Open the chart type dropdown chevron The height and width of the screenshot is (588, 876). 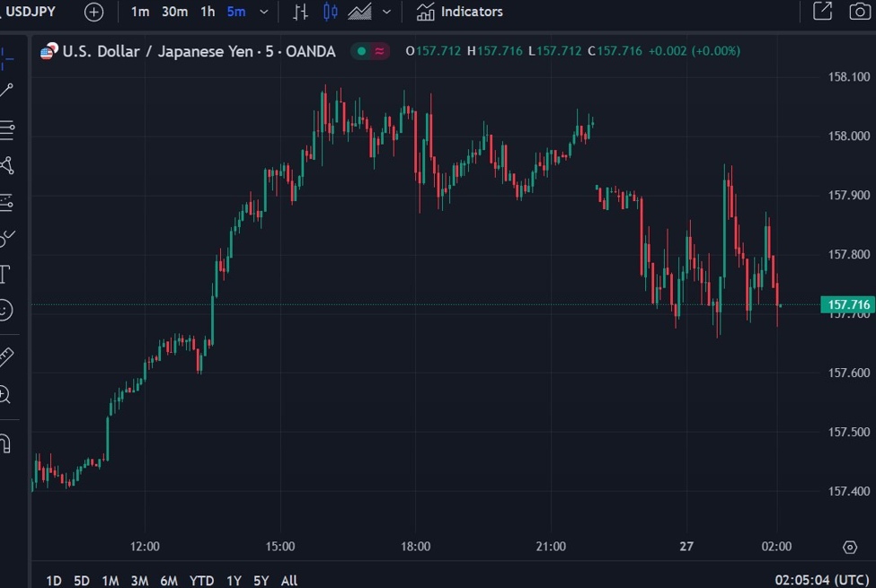pyautogui.click(x=385, y=12)
